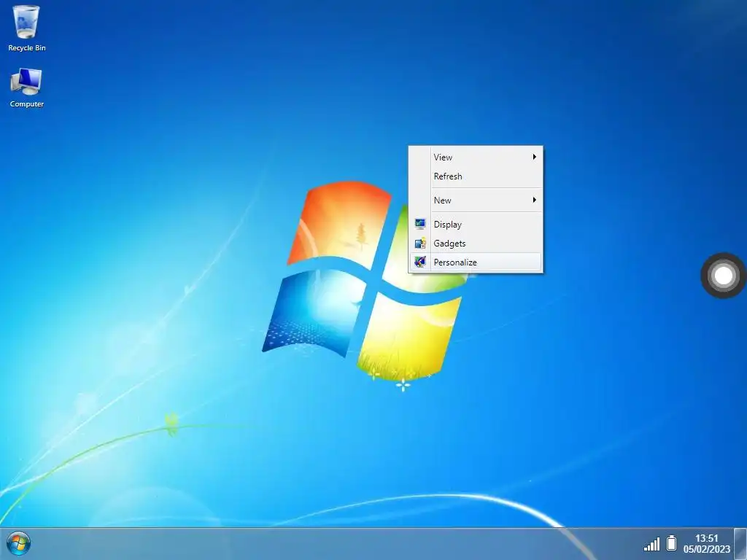Click the Gadgets icon in context menu
This screenshot has width=747, height=560.
tap(419, 244)
